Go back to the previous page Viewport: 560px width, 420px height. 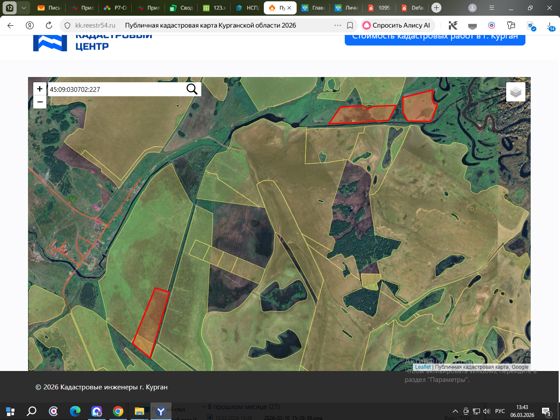[10, 25]
